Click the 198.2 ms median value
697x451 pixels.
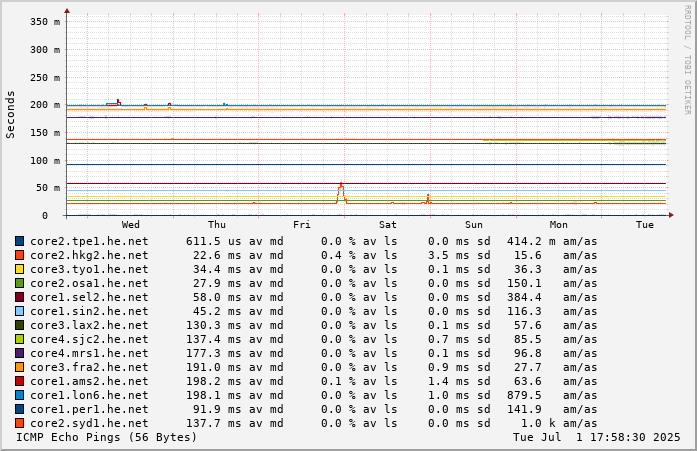[213, 381]
